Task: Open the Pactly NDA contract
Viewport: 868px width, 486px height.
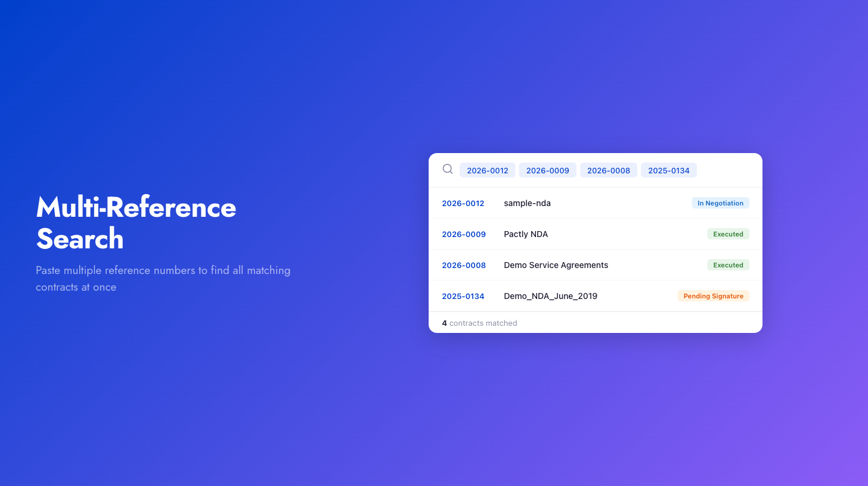Action: 526,234
